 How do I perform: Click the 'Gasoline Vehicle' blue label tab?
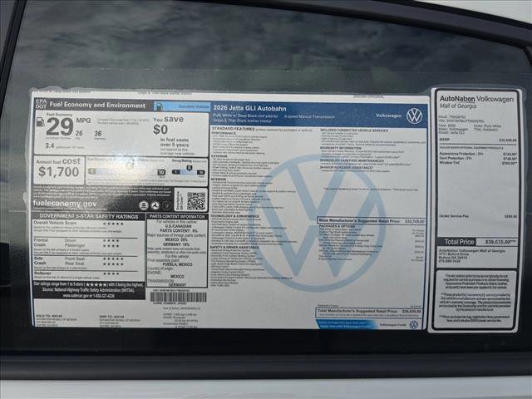[x=182, y=106]
